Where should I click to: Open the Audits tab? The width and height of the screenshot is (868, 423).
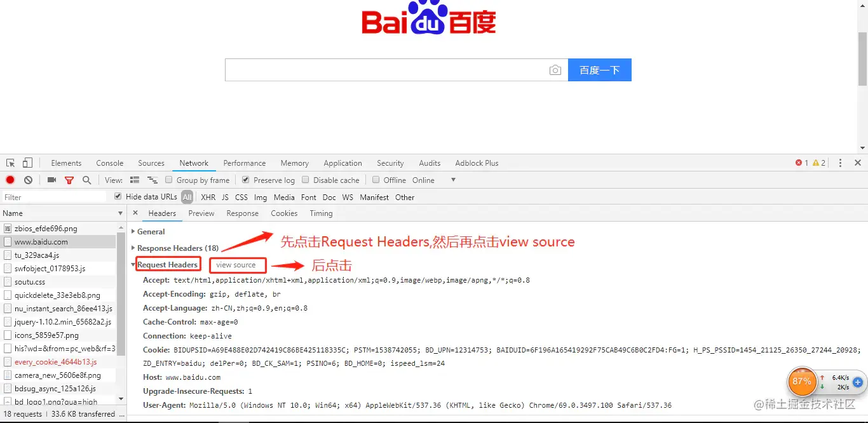coord(430,163)
